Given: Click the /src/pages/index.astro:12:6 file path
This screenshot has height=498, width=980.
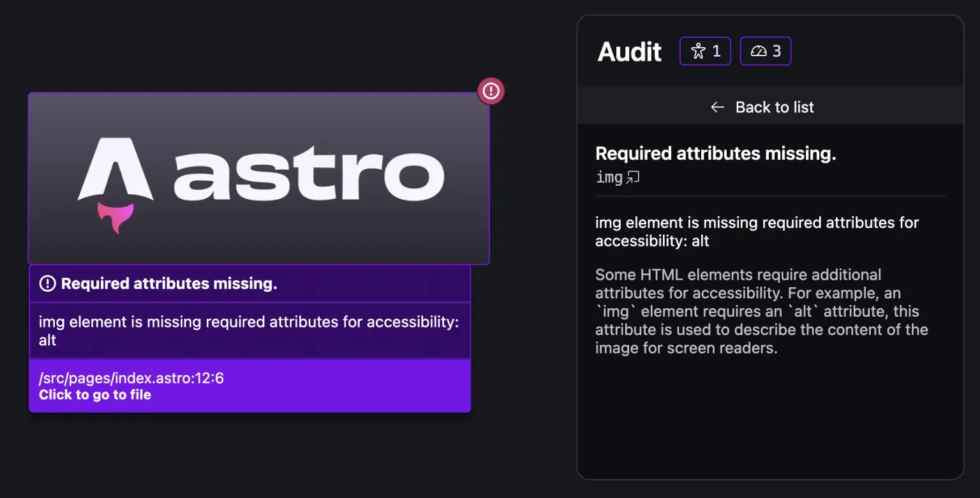Looking at the screenshot, I should tap(131, 378).
